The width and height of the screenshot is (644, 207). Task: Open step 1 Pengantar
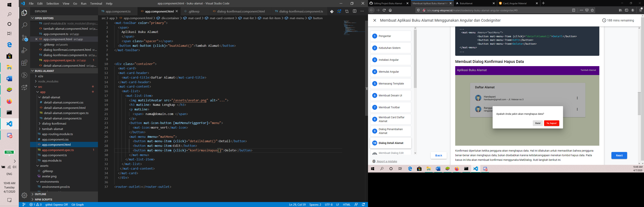pyautogui.click(x=390, y=36)
